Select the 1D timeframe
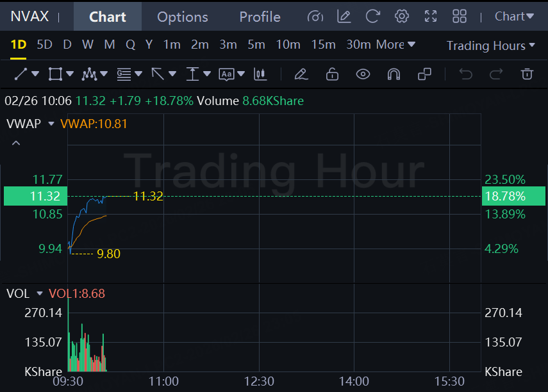This screenshot has width=548, height=392. (x=19, y=45)
